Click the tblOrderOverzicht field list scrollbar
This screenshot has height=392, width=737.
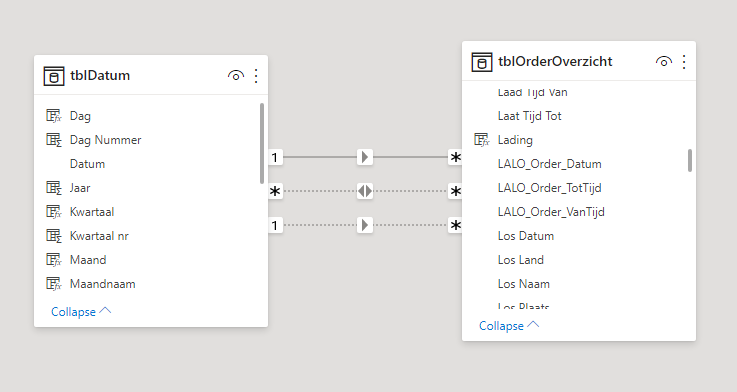[690, 161]
